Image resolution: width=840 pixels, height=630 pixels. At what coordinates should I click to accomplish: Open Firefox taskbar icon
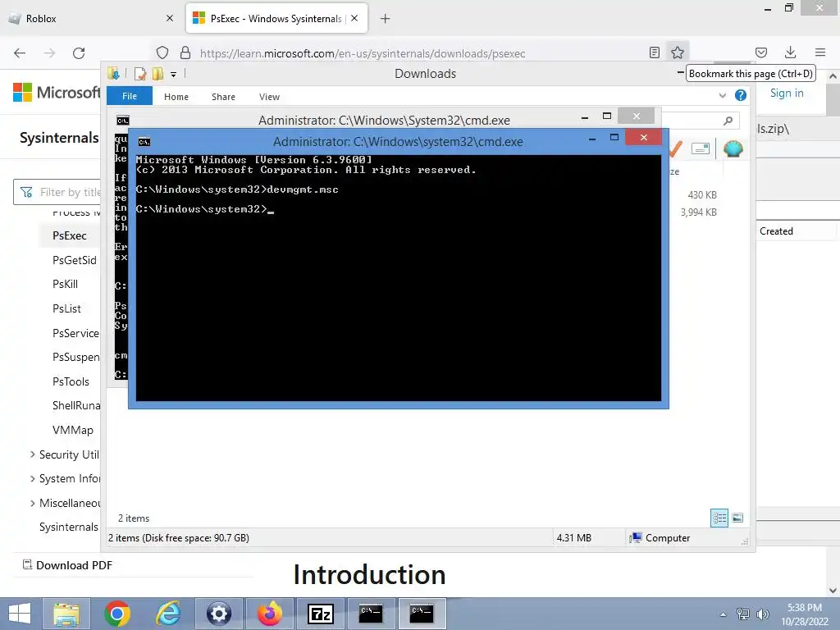[x=269, y=614]
